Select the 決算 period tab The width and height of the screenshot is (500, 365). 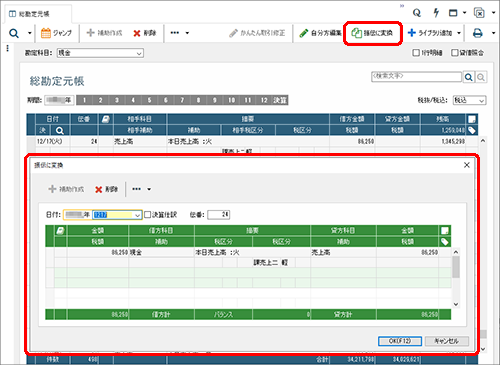point(280,100)
